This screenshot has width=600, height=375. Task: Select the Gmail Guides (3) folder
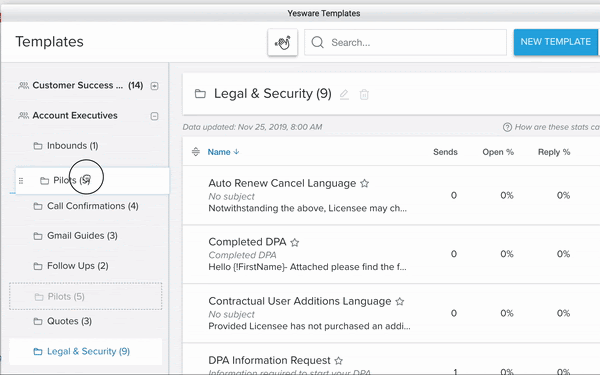(x=75, y=236)
